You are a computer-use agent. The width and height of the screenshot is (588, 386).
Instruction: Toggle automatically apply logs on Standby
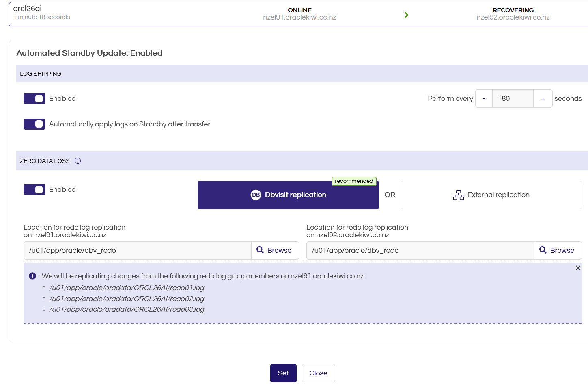[34, 124]
